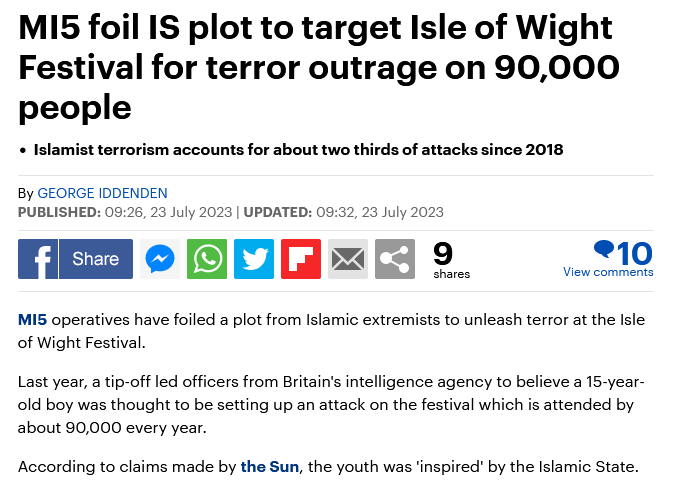Click the blue comment bubble icon

604,249
